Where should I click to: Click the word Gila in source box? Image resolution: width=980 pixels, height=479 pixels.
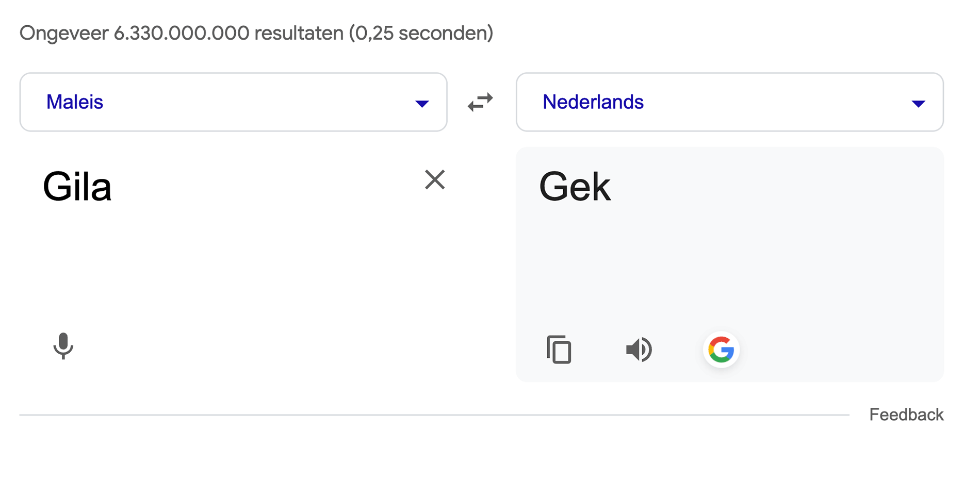pyautogui.click(x=77, y=187)
